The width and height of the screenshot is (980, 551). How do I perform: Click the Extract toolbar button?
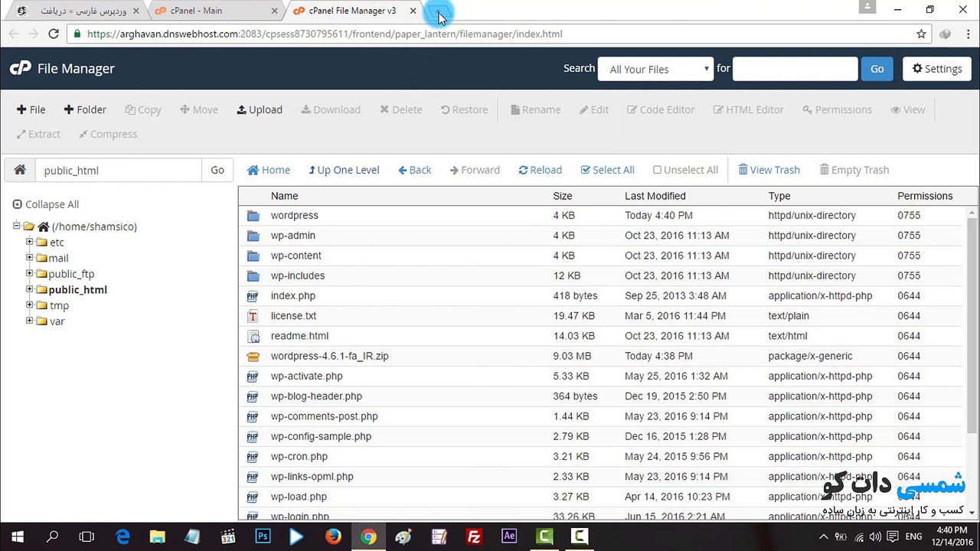38,134
